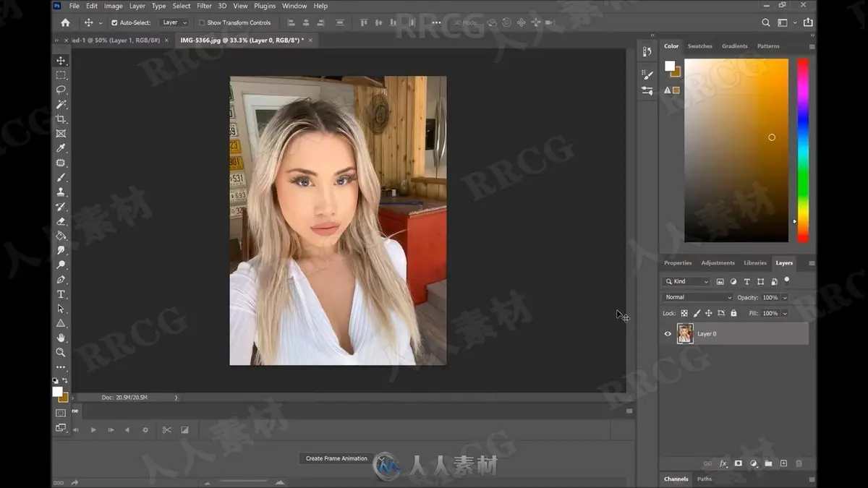Viewport: 868px width, 488px height.
Task: Select the Type tool
Action: click(x=61, y=294)
